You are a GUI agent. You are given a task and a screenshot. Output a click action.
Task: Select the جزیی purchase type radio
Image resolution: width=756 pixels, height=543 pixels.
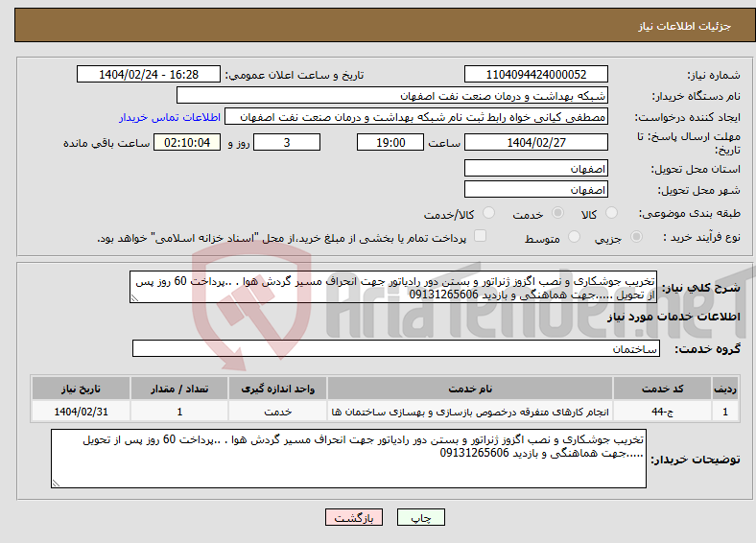tap(636, 237)
